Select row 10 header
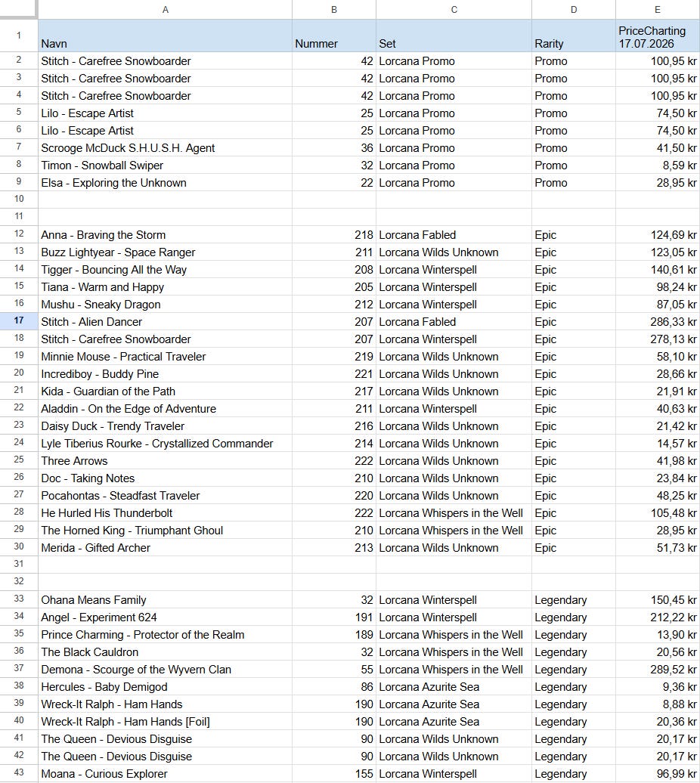The width and height of the screenshot is (700, 783). coord(18,200)
